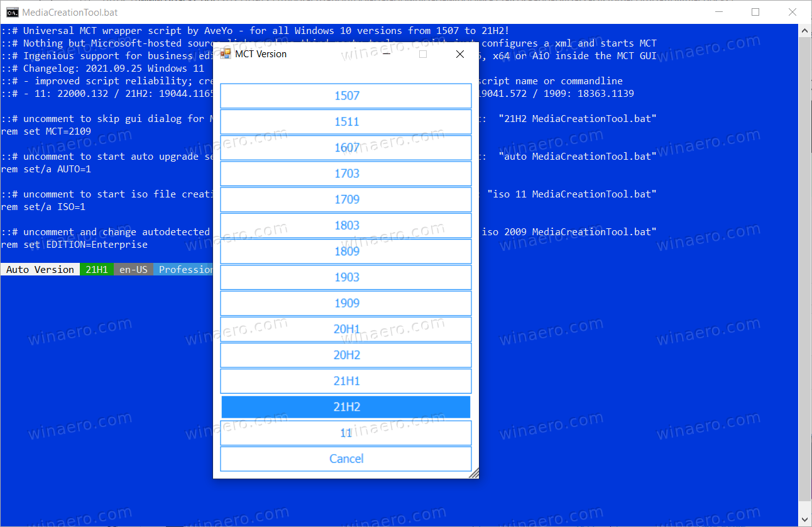The width and height of the screenshot is (812, 527).
Task: Click the resize grip of MCT dialog
Action: pyautogui.click(x=474, y=473)
